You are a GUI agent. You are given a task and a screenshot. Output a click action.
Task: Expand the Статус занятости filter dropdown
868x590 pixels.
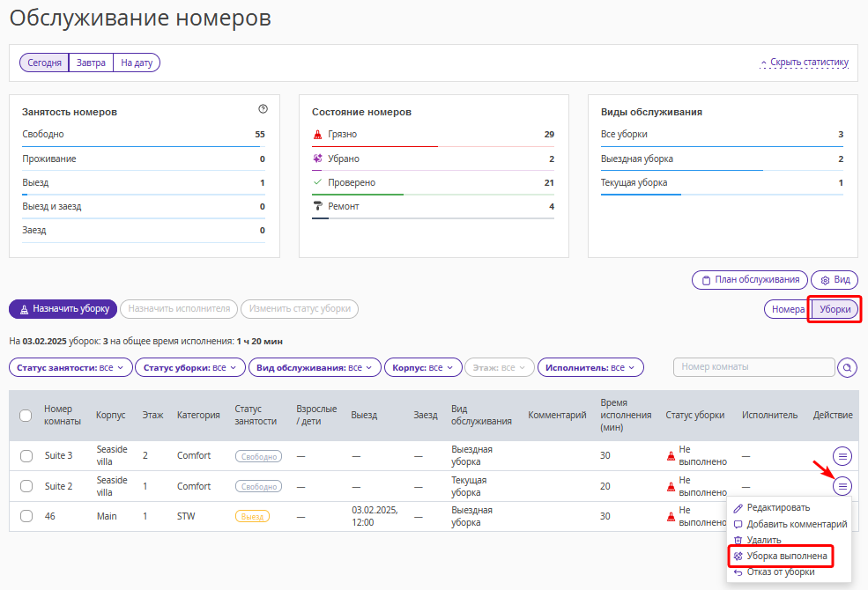(x=70, y=367)
